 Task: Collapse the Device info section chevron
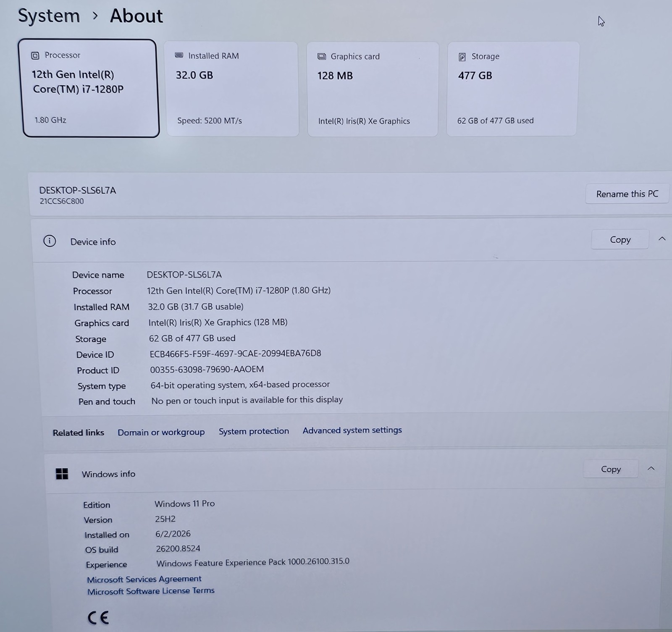click(x=662, y=239)
